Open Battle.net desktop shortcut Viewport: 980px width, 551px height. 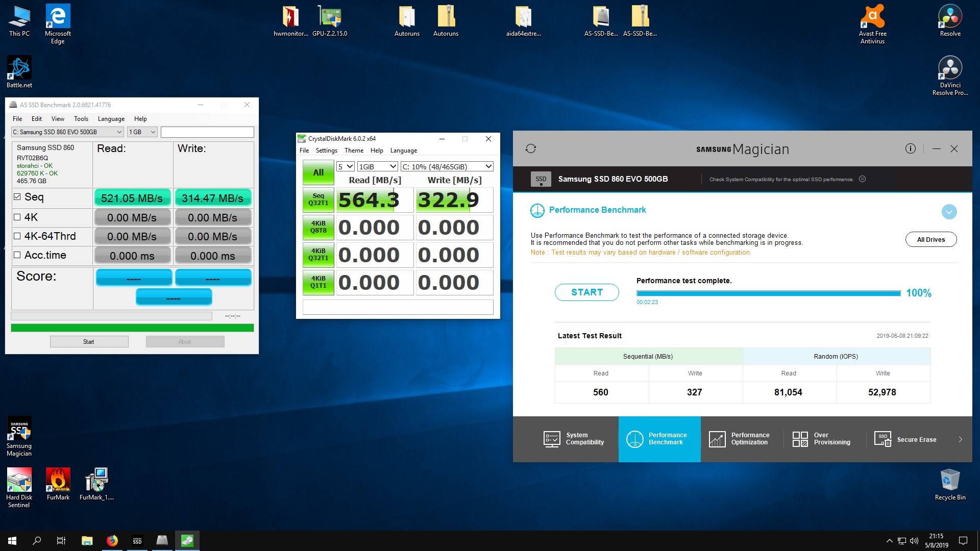(x=19, y=72)
